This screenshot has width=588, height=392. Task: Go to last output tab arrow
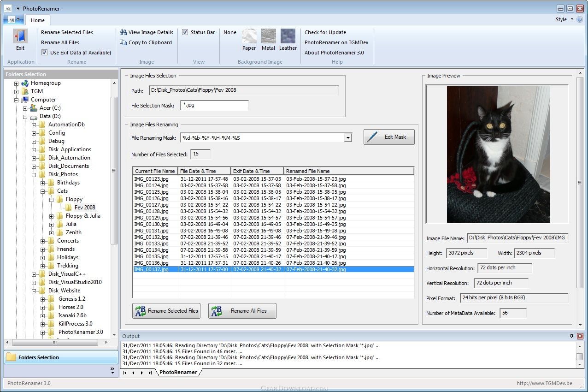(x=150, y=373)
